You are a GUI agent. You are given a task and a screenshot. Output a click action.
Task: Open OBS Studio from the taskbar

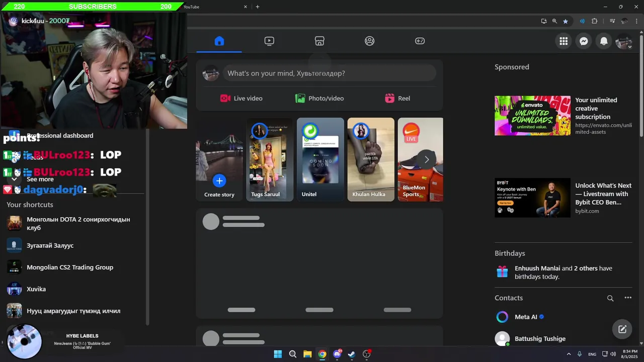(366, 354)
